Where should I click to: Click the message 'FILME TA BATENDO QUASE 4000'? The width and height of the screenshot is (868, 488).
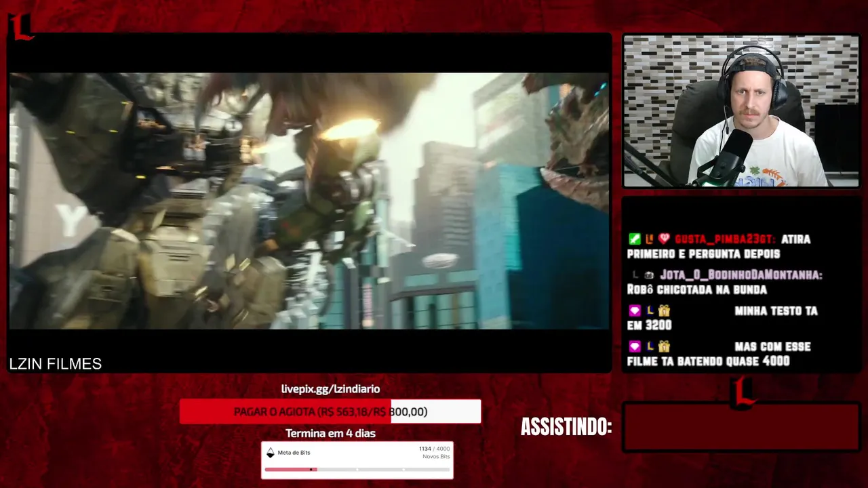(709, 361)
